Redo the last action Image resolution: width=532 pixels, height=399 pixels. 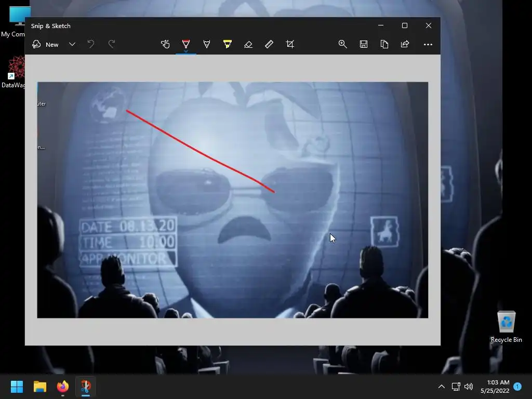point(112,45)
